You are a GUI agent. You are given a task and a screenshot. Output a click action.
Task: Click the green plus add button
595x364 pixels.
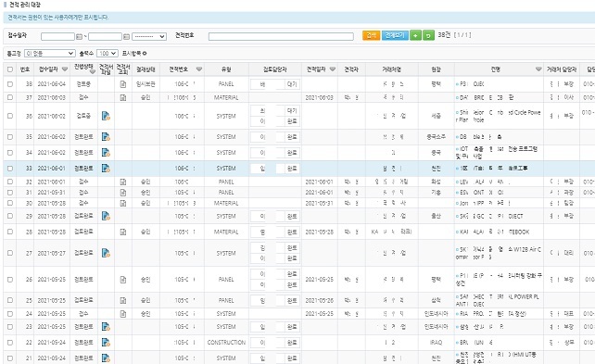(415, 35)
